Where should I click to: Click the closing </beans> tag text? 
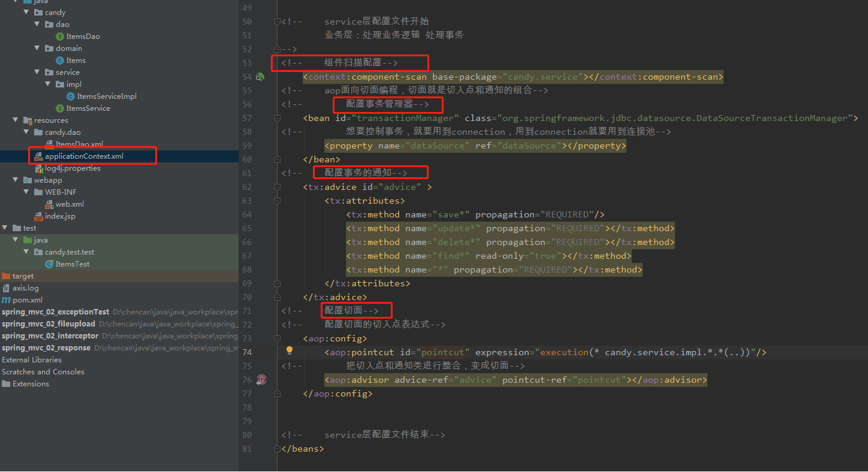(x=303, y=449)
